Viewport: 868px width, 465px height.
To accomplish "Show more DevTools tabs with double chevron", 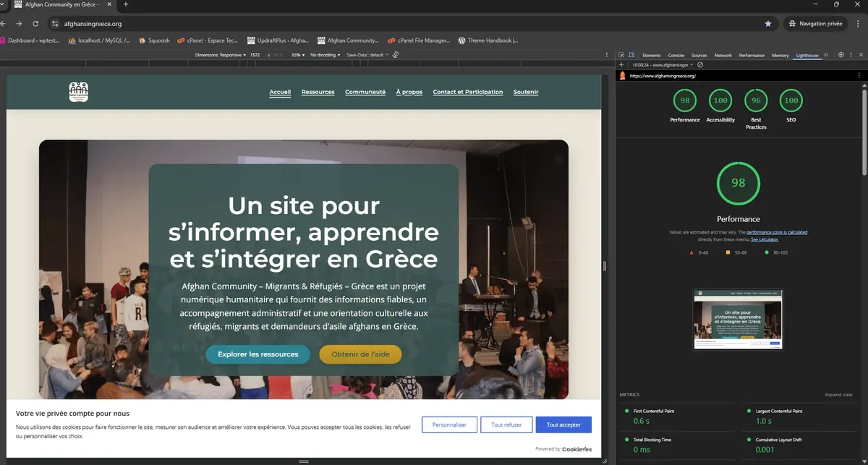I will pyautogui.click(x=827, y=55).
